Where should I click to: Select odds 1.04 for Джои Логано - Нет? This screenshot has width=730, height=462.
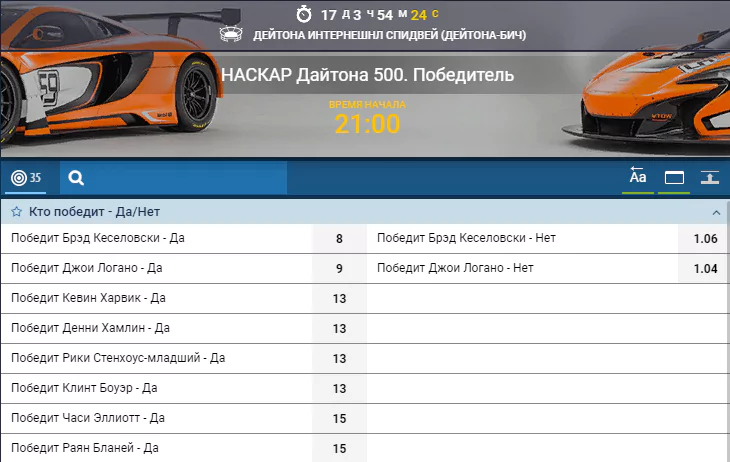tap(705, 269)
